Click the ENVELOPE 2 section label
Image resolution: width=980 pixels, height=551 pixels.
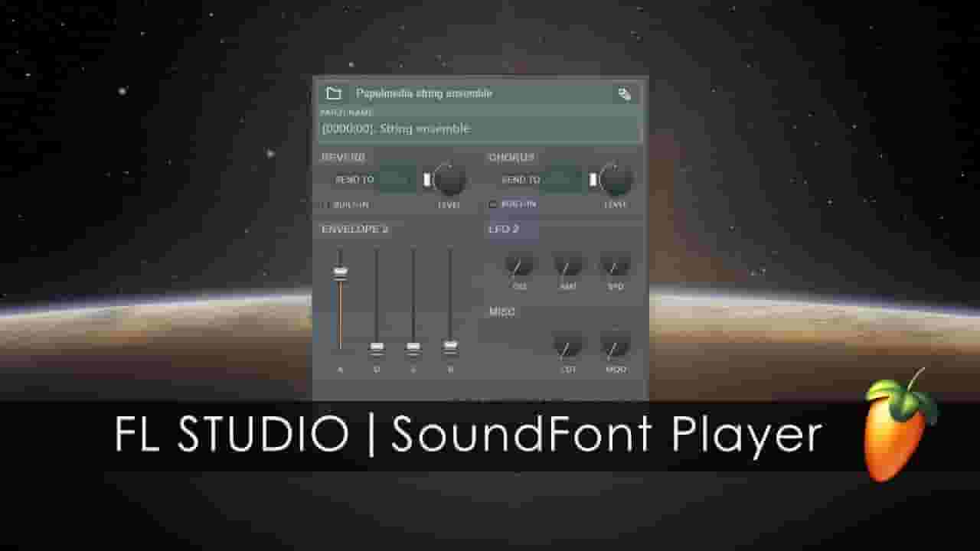point(354,230)
